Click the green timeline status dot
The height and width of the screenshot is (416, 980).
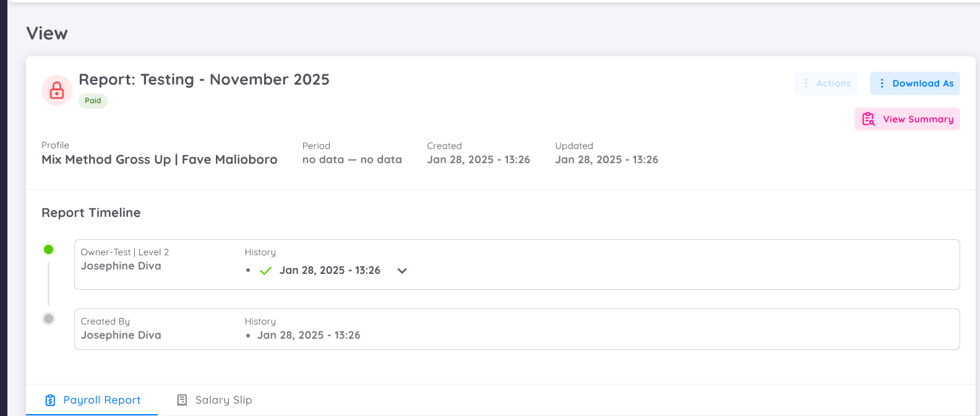click(x=48, y=249)
